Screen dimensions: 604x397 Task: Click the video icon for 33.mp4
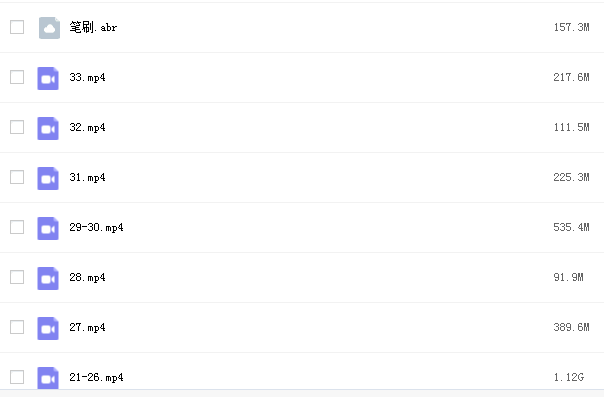[x=48, y=78]
